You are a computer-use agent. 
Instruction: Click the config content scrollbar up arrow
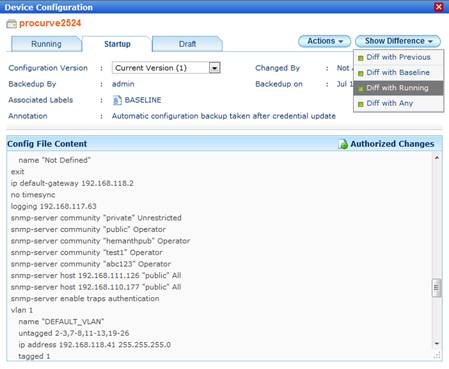437,158
